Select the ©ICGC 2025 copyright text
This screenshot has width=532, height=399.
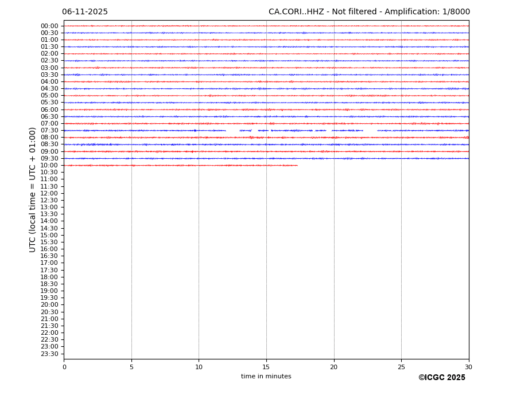click(x=441, y=378)
